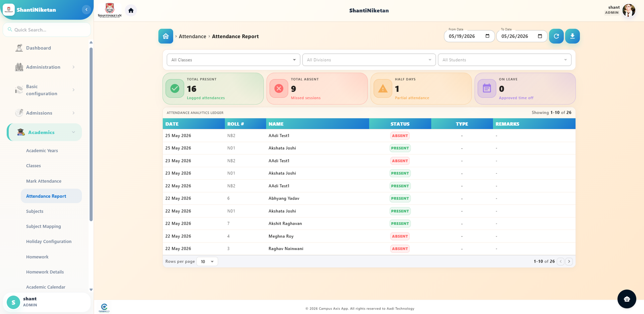
Task: Open the All Students dropdown
Action: (x=504, y=60)
